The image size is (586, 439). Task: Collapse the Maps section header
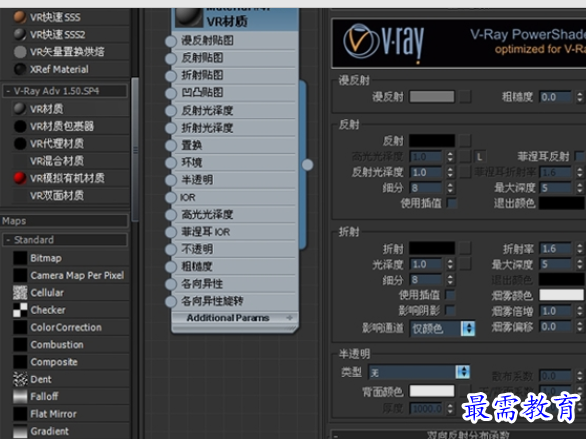(x=64, y=221)
